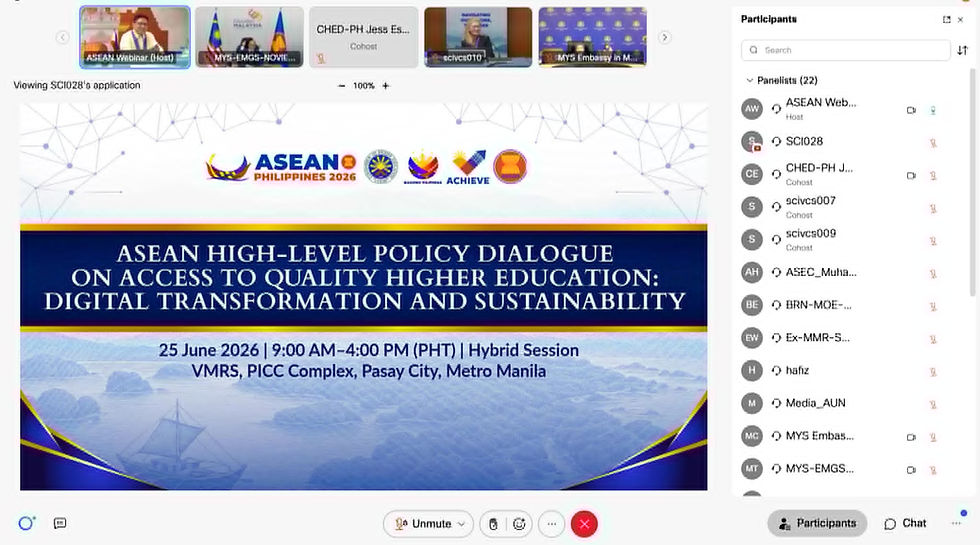Click the camera icon for ASEAN Web… host
Image resolution: width=980 pixels, height=545 pixels.
coord(911,110)
